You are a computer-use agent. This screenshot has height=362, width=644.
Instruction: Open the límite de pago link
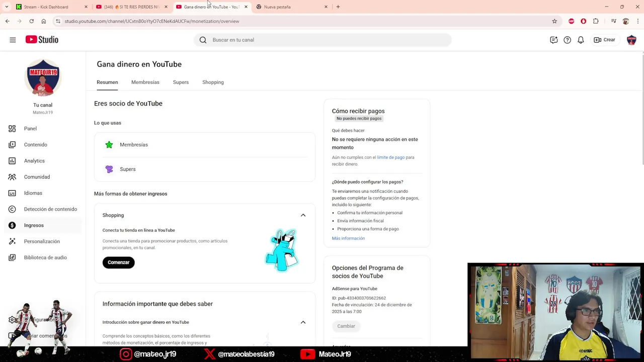(x=391, y=157)
